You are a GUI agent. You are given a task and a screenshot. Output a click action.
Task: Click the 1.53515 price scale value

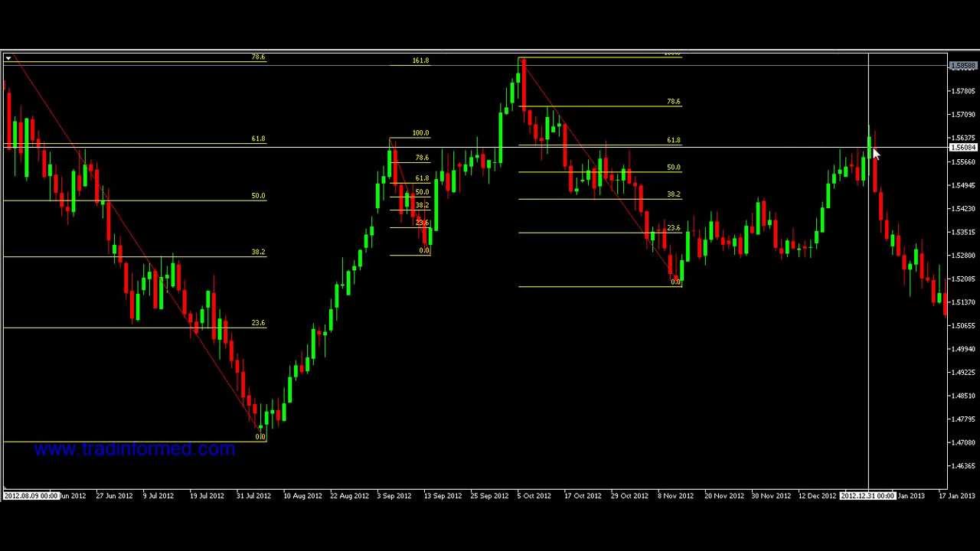(x=963, y=232)
